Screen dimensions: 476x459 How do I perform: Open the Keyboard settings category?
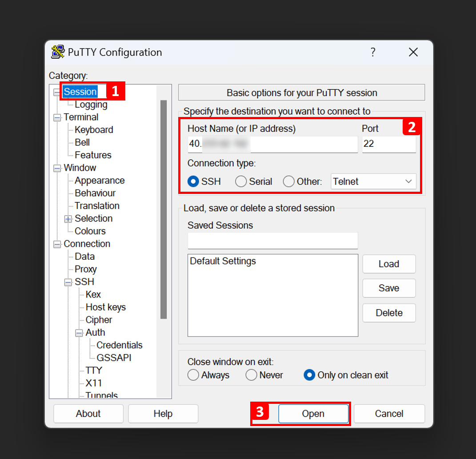point(94,130)
